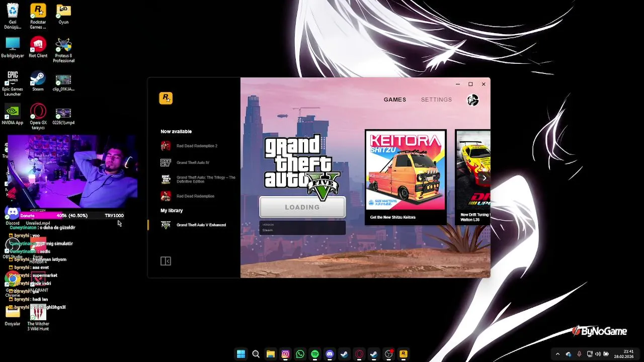Open Bu bilgisayar desktop icon
The width and height of the screenshot is (644, 362).
click(x=13, y=48)
